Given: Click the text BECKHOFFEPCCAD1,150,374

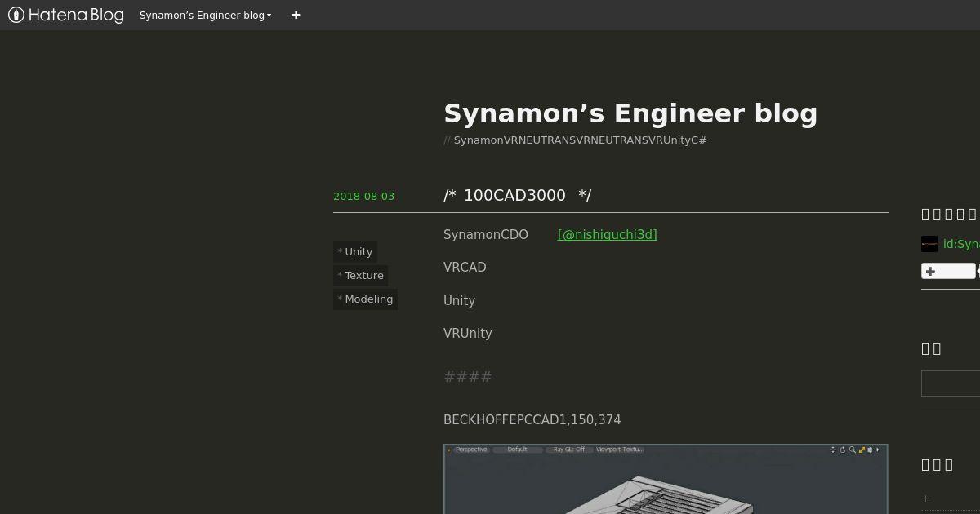Looking at the screenshot, I should [532, 420].
